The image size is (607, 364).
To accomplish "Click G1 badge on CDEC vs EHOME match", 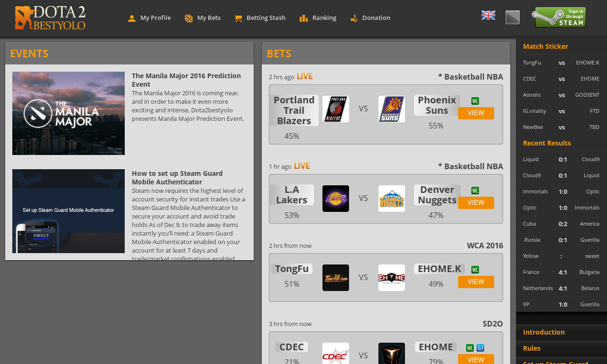I will 480,348.
